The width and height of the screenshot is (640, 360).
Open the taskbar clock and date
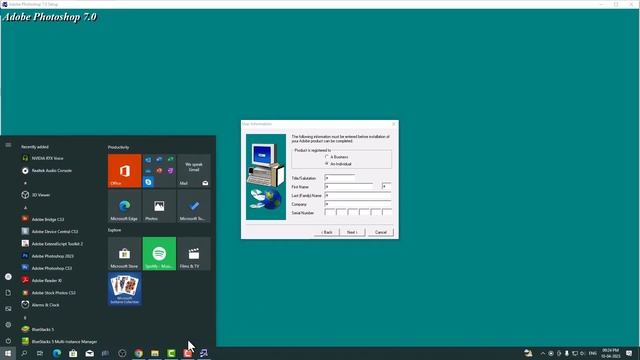pyautogui.click(x=611, y=353)
